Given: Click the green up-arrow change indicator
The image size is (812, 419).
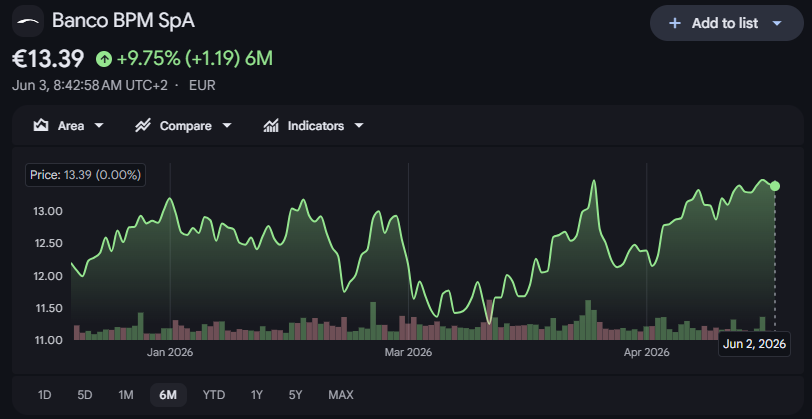Looking at the screenshot, I should [x=104, y=60].
